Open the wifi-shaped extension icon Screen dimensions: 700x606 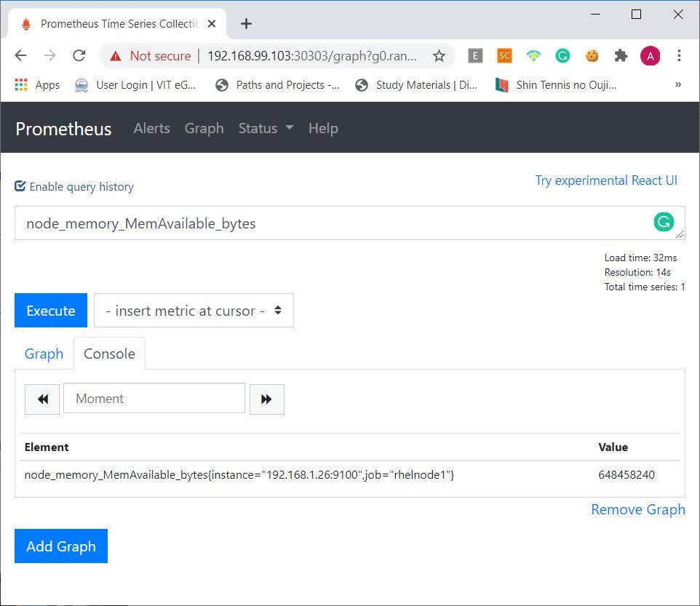pos(533,56)
